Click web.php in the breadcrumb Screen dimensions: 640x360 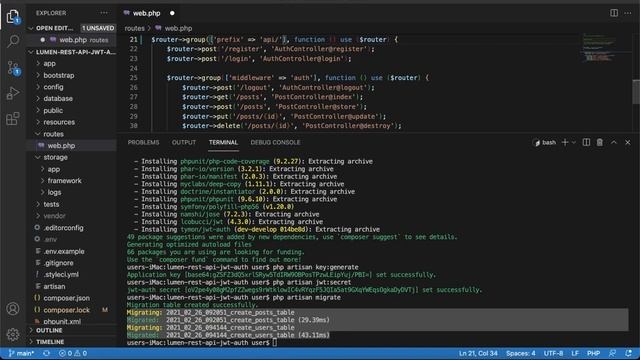178,29
